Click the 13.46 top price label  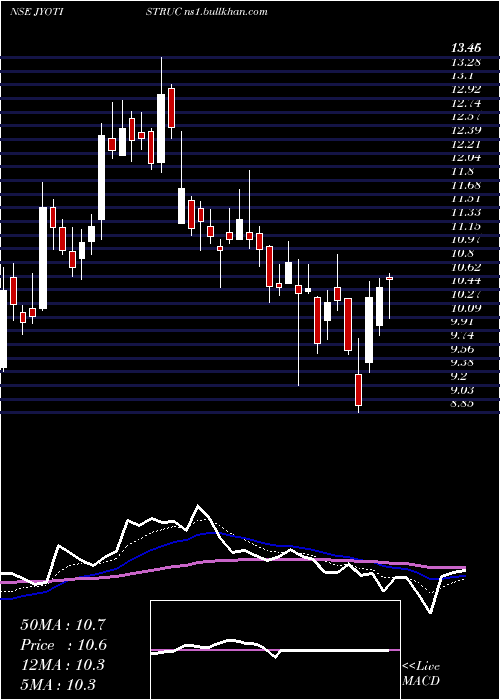click(x=467, y=47)
